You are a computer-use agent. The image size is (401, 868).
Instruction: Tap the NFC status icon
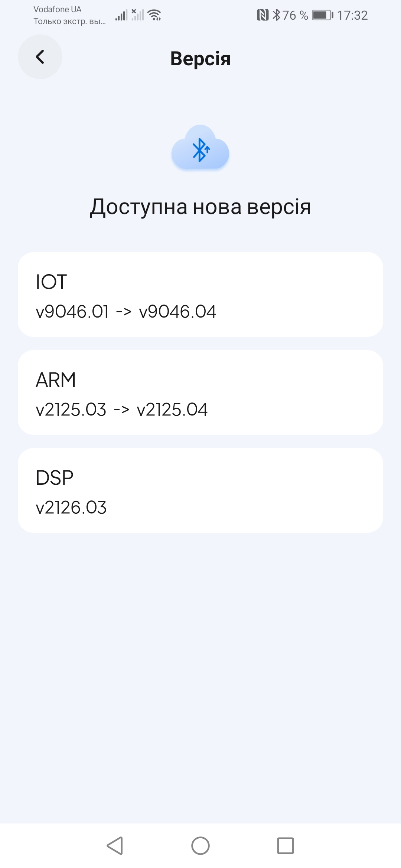(263, 15)
